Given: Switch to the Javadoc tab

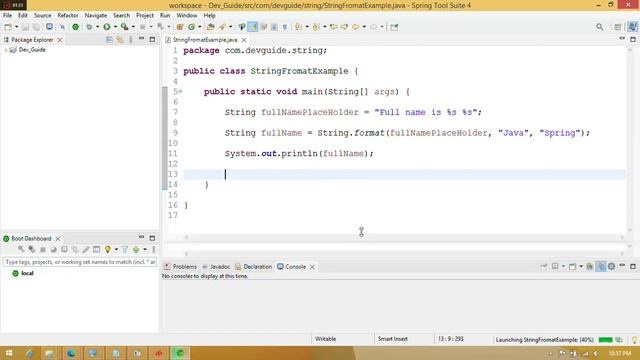Looking at the screenshot, I should point(216,267).
